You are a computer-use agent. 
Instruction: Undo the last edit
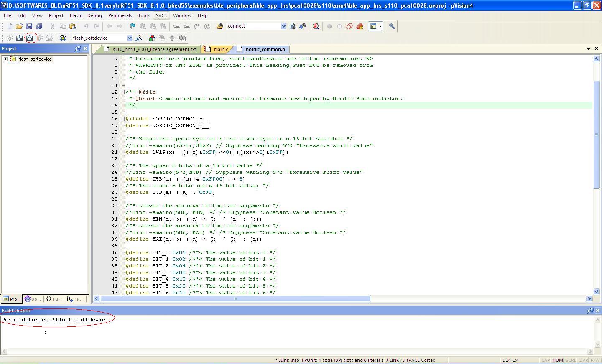(x=86, y=26)
